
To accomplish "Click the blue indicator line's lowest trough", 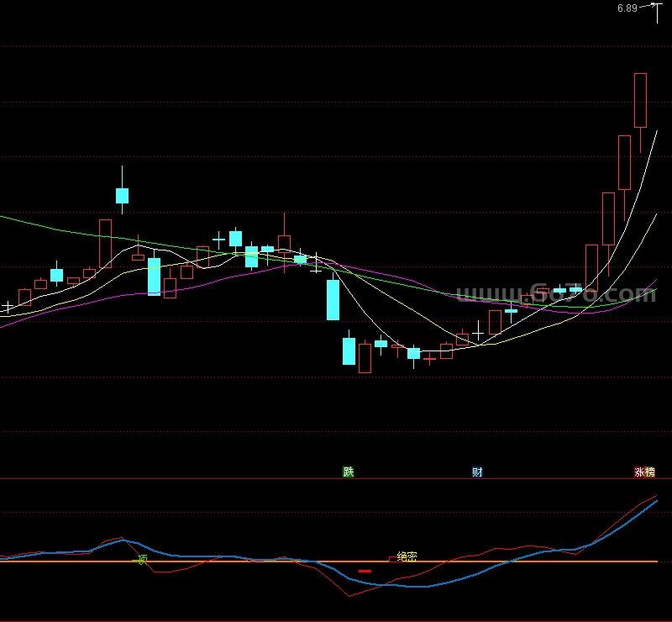I will 424,587.
